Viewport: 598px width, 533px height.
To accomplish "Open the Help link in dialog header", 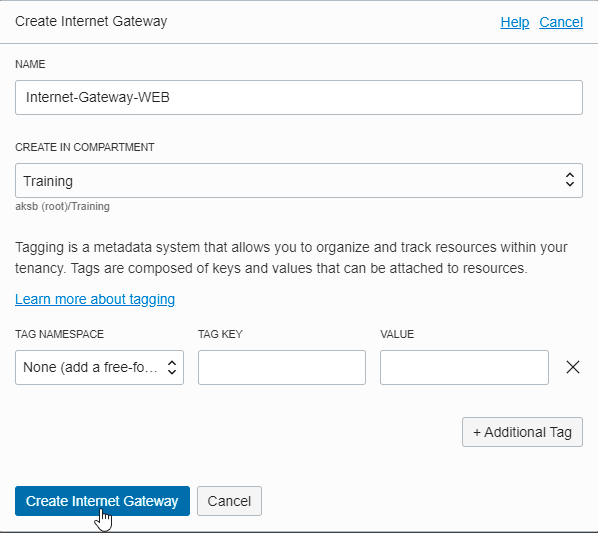I will (514, 22).
